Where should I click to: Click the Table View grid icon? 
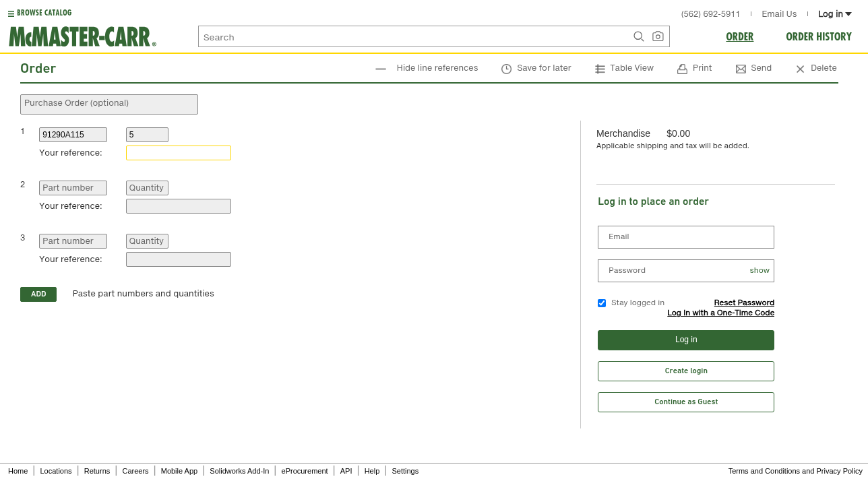600,69
